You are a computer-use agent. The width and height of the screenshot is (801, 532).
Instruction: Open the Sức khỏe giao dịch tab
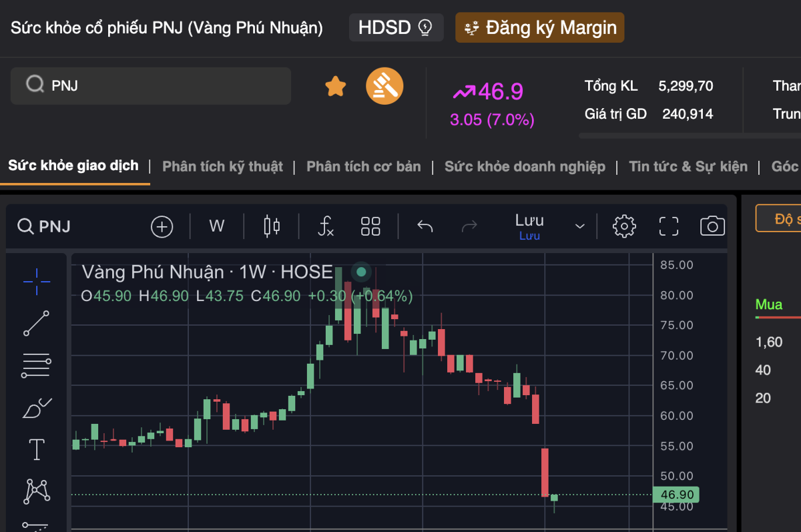click(73, 166)
